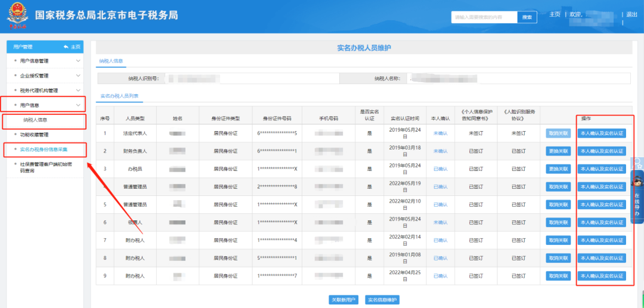Click 未确认 link in row 6

(x=440, y=222)
